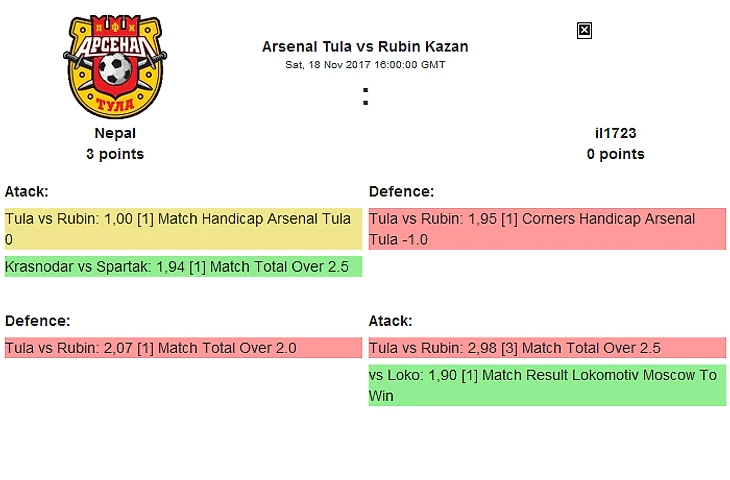Click the broken image icon above il1723

[x=585, y=31]
